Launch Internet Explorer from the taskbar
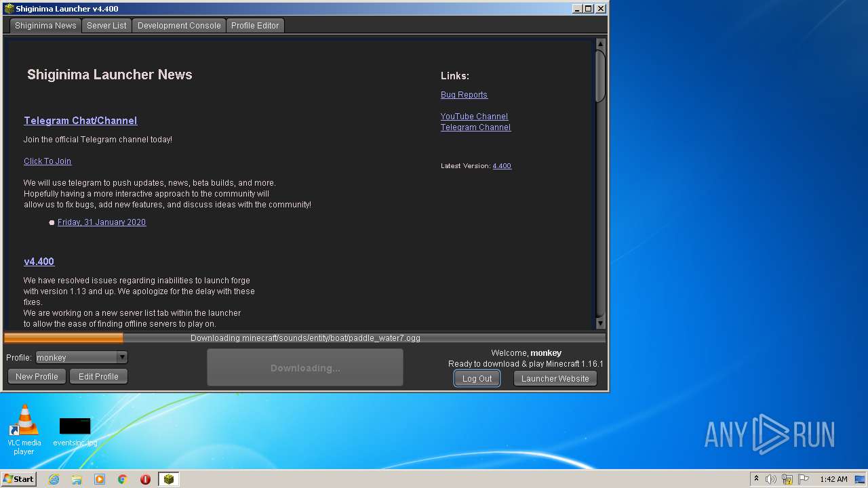The width and height of the screenshot is (868, 488). point(54,479)
